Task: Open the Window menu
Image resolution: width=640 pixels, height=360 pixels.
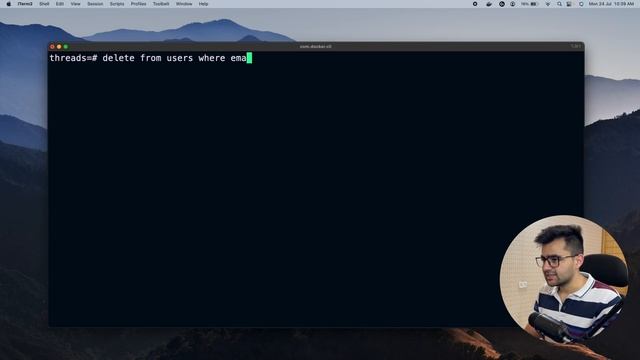Action: [184, 4]
